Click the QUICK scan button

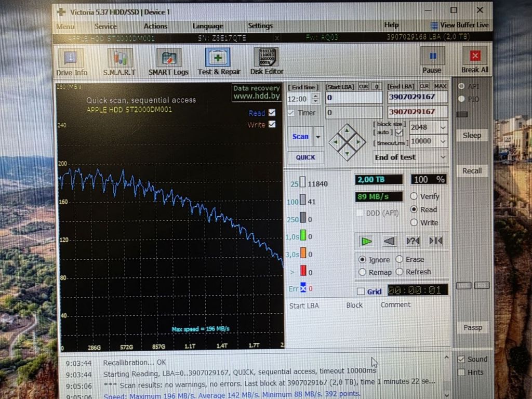coord(305,157)
